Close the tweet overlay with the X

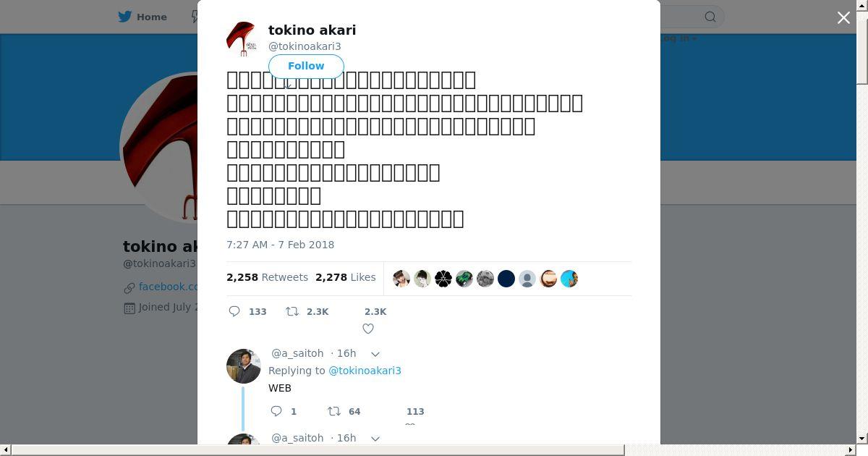click(x=843, y=17)
